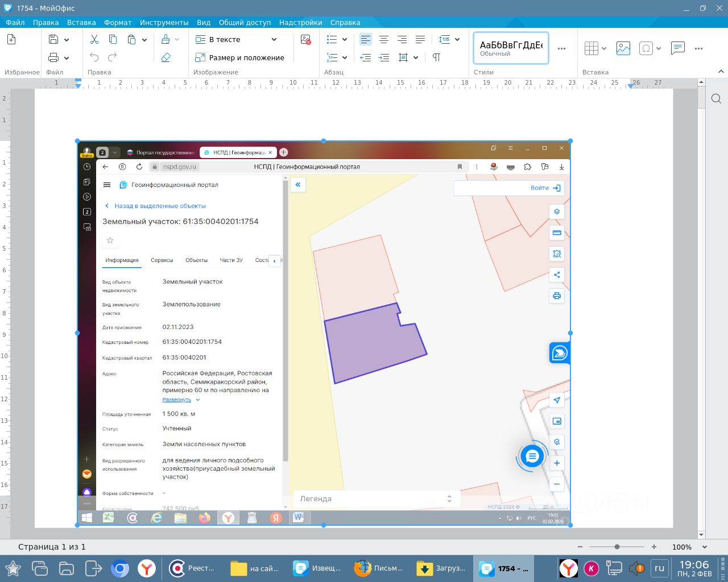Toggle center paragraph alignment
This screenshot has width=728, height=582.
384,39
